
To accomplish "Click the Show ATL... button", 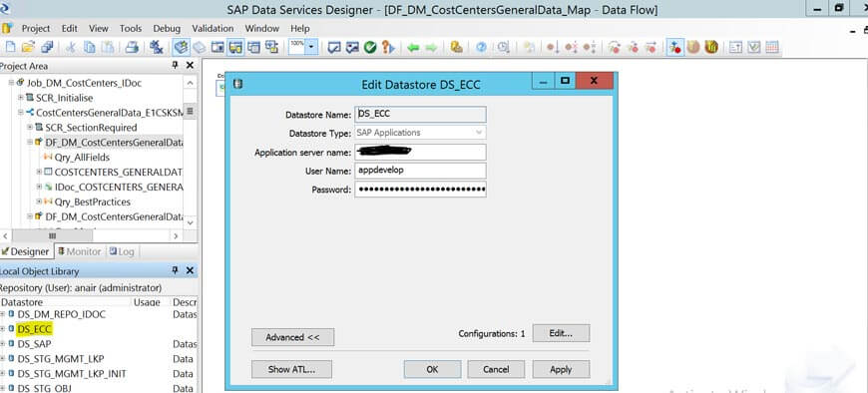I will point(291,369).
